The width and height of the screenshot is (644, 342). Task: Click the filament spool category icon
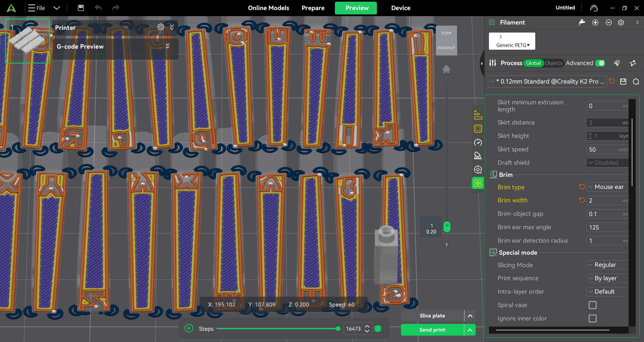point(478,169)
